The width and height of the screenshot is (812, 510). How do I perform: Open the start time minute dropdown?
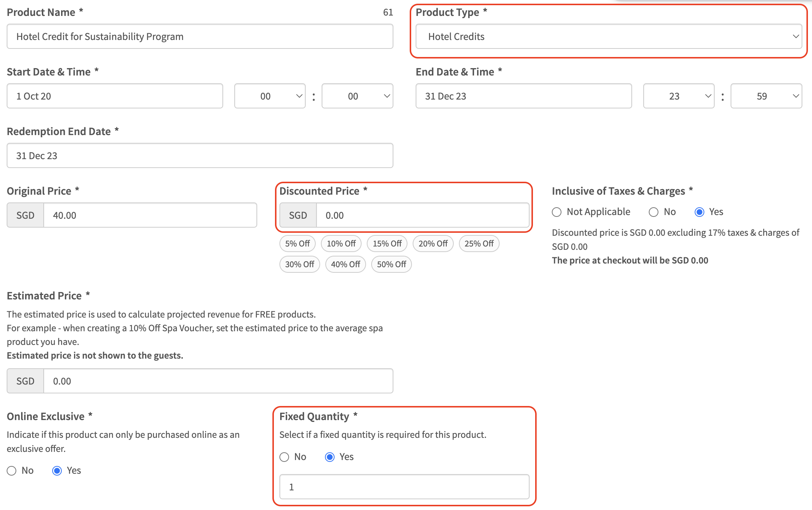pyautogui.click(x=357, y=96)
